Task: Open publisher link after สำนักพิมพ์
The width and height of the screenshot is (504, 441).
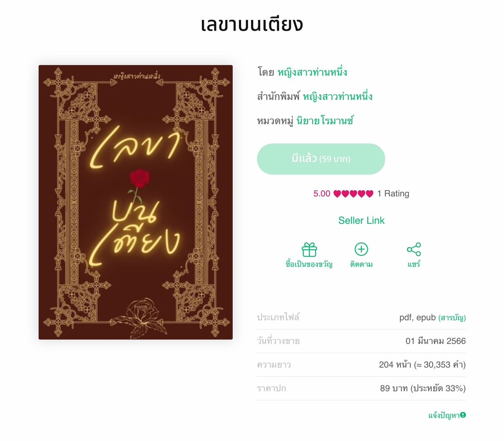Action: pyautogui.click(x=338, y=97)
